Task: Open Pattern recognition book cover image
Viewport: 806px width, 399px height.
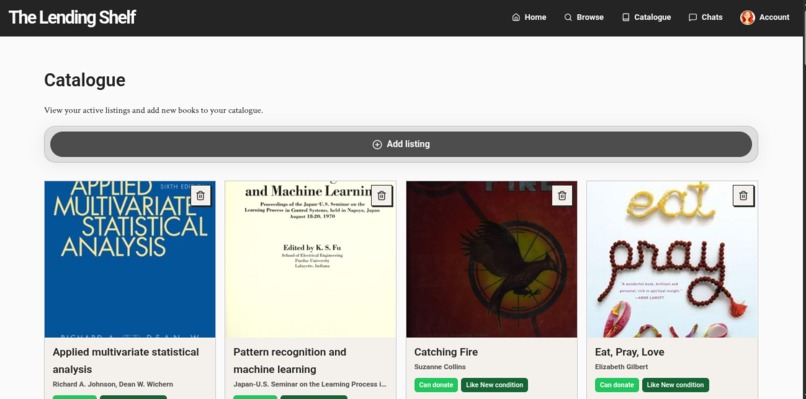Action: 310,259
